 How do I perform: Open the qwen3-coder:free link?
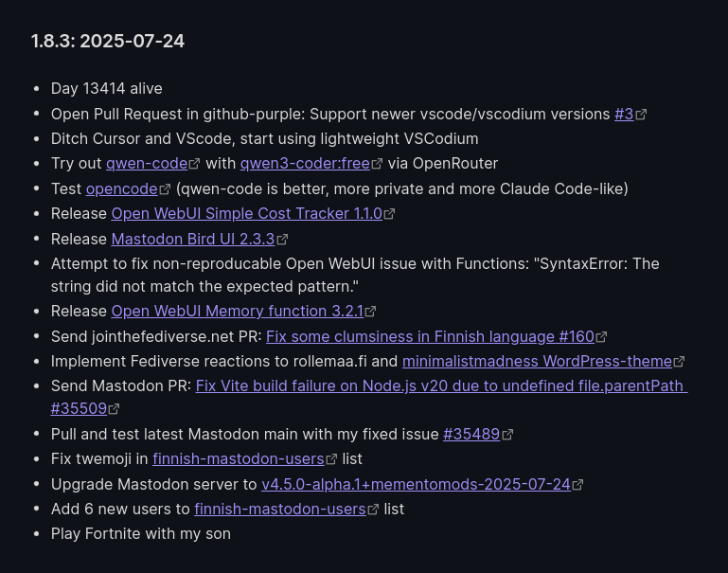point(305,164)
